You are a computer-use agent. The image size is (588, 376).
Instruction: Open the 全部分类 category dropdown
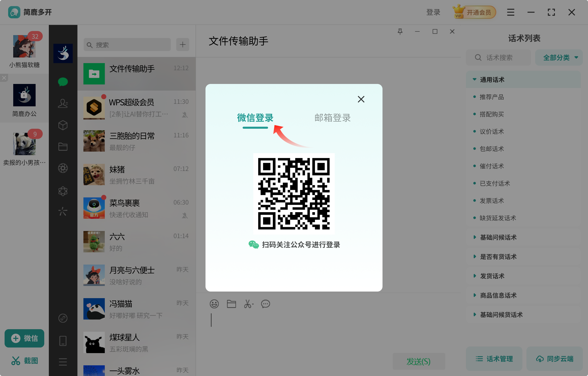(x=559, y=58)
